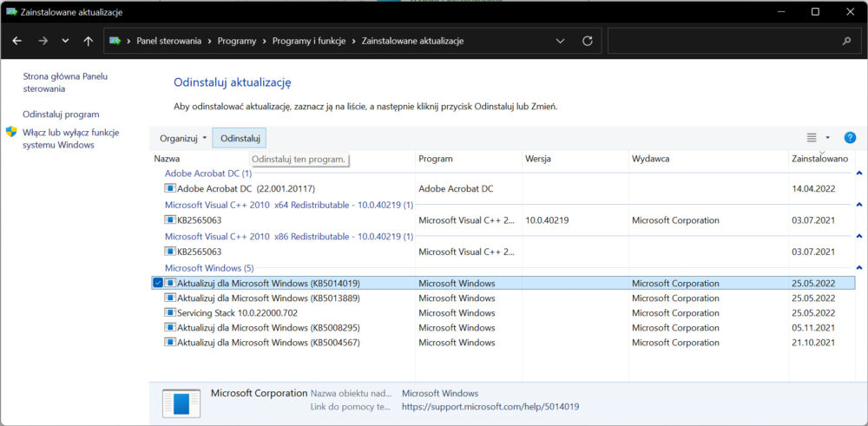The width and height of the screenshot is (868, 426).
Task: Select Adobe Acrobat DC (1) group header
Action: tap(208, 174)
